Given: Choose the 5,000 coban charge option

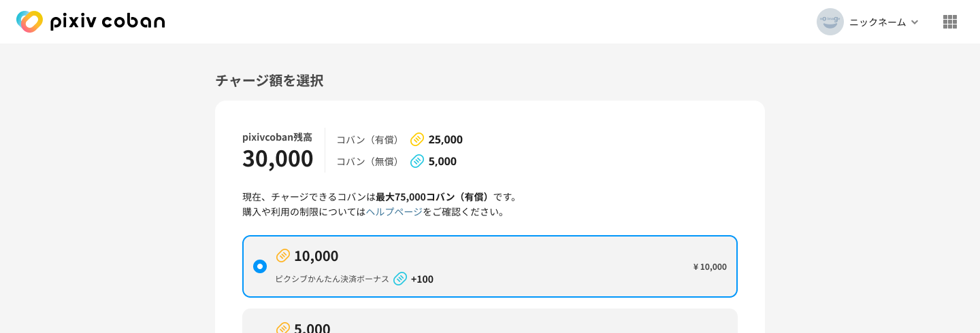Looking at the screenshot, I should [490, 322].
